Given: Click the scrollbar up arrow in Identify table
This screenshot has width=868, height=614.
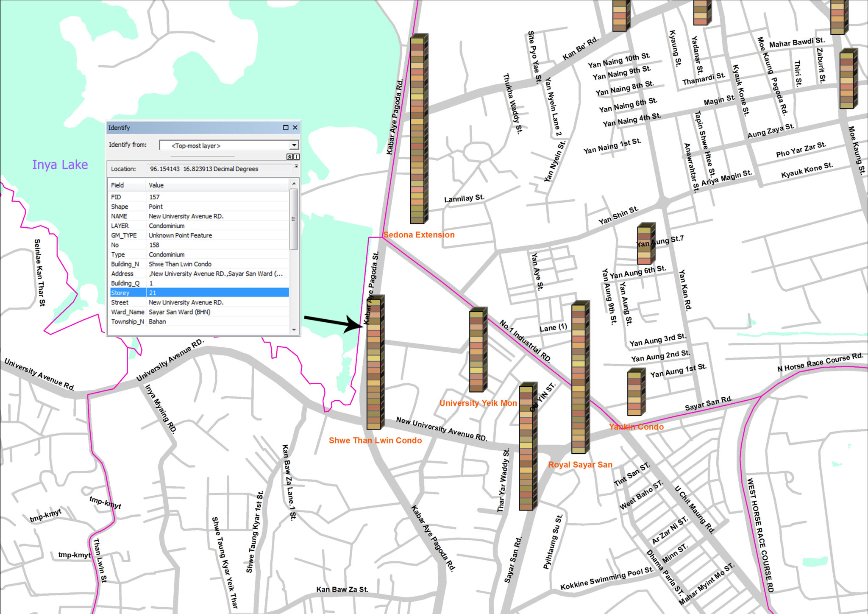Looking at the screenshot, I should click(x=294, y=184).
